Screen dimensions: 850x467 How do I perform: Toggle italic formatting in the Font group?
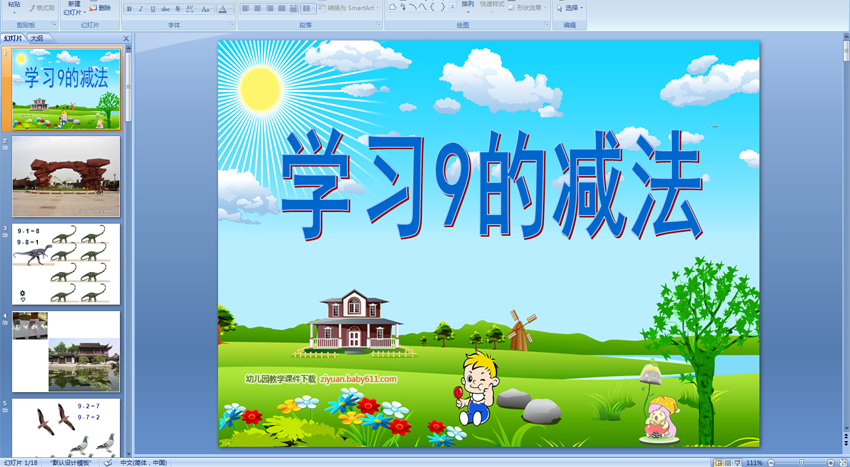coord(141,9)
